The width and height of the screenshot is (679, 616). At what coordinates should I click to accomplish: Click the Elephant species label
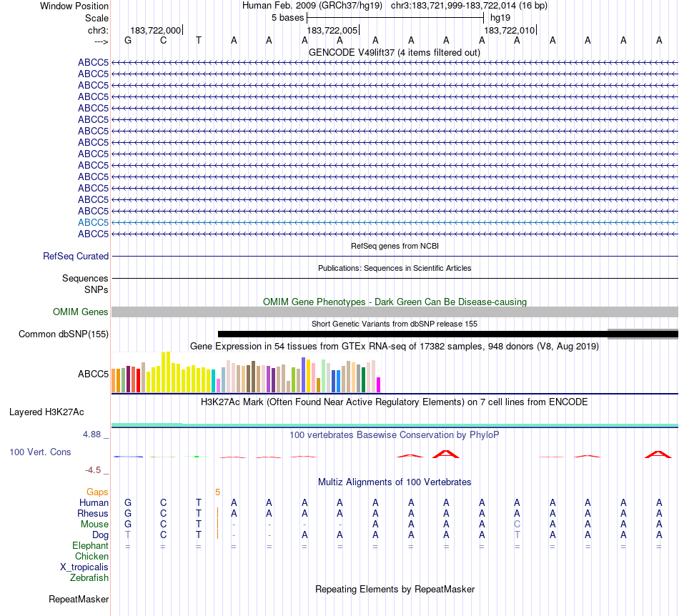91,545
